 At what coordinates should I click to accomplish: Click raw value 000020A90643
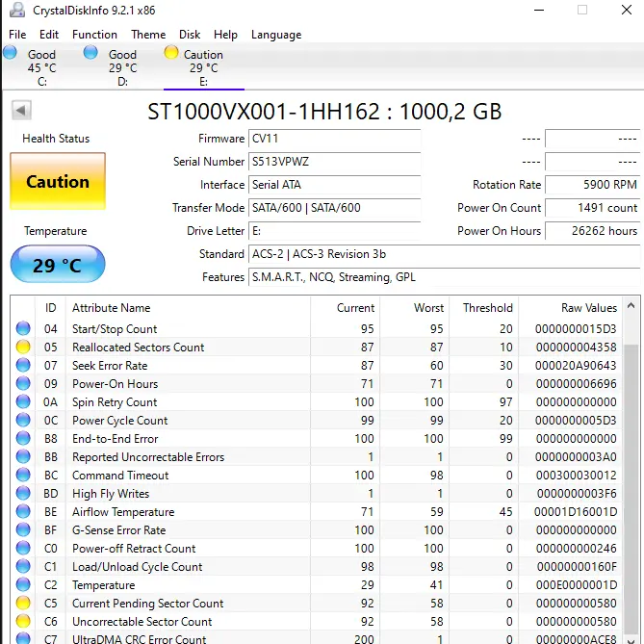pos(576,365)
